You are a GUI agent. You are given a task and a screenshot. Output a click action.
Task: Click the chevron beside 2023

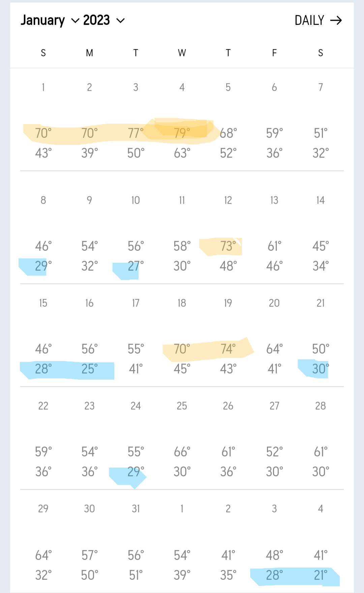tap(121, 21)
